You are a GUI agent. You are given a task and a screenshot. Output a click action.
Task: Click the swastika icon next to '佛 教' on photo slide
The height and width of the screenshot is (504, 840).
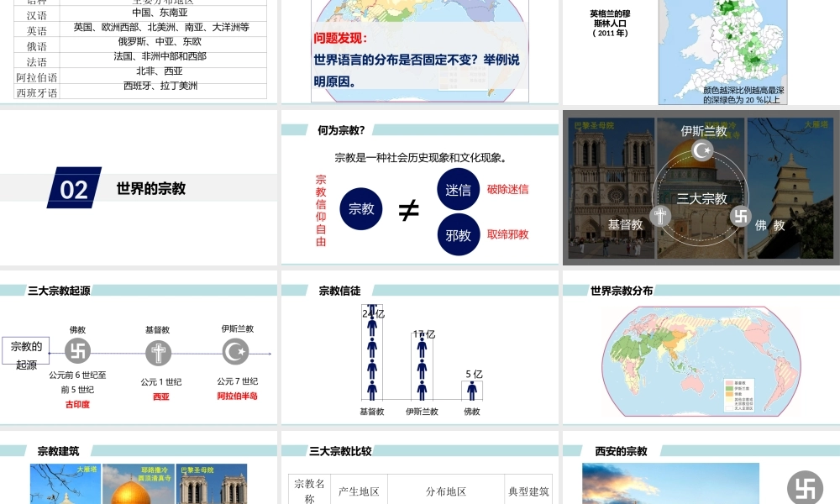point(740,216)
